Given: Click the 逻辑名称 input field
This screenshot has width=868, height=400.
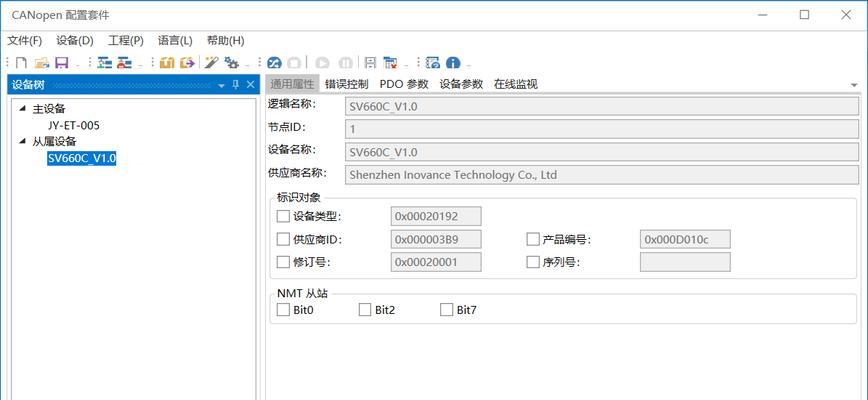Looking at the screenshot, I should click(x=602, y=106).
